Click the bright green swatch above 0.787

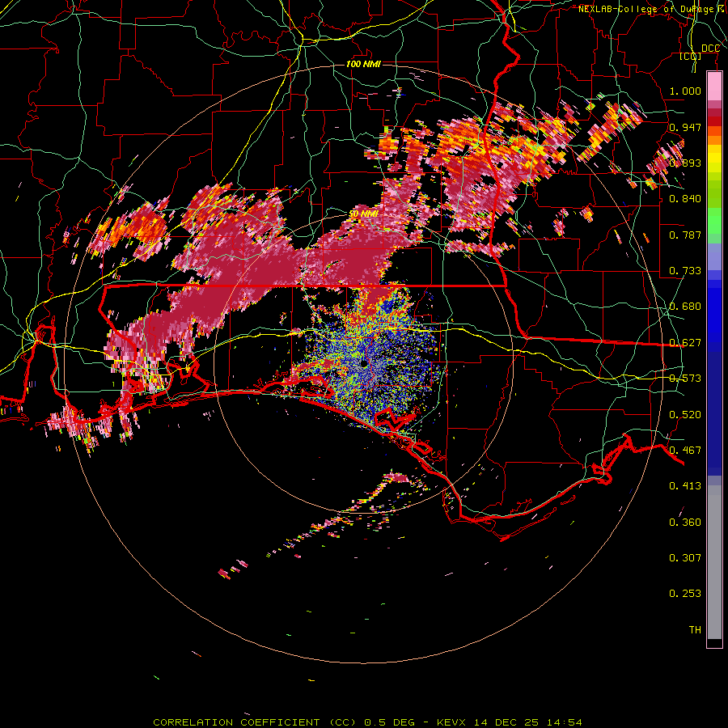click(x=714, y=220)
